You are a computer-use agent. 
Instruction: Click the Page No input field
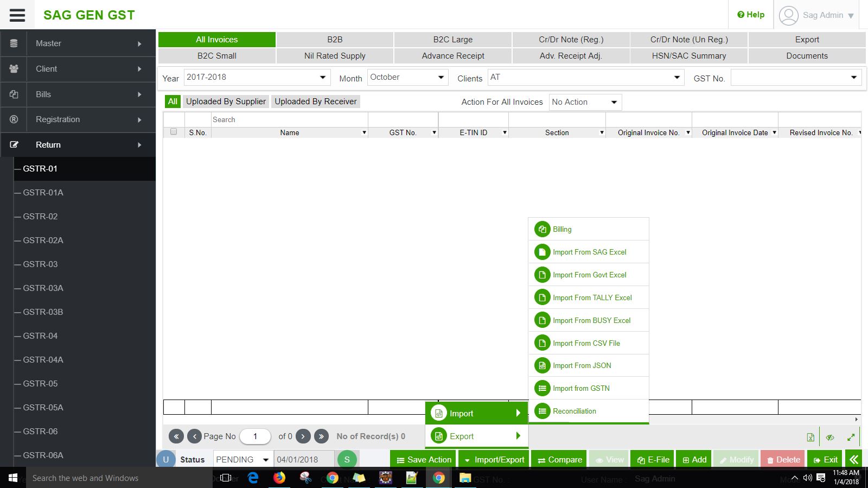click(255, 436)
